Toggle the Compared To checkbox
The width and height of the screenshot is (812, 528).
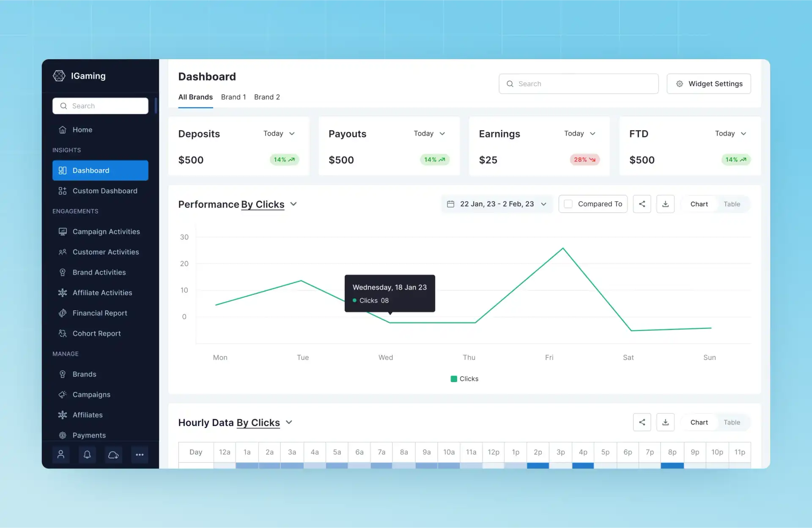click(568, 204)
